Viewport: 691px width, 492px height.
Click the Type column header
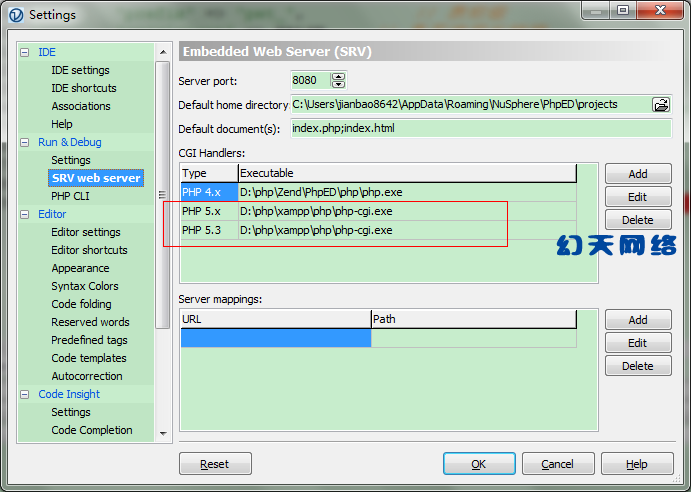209,173
